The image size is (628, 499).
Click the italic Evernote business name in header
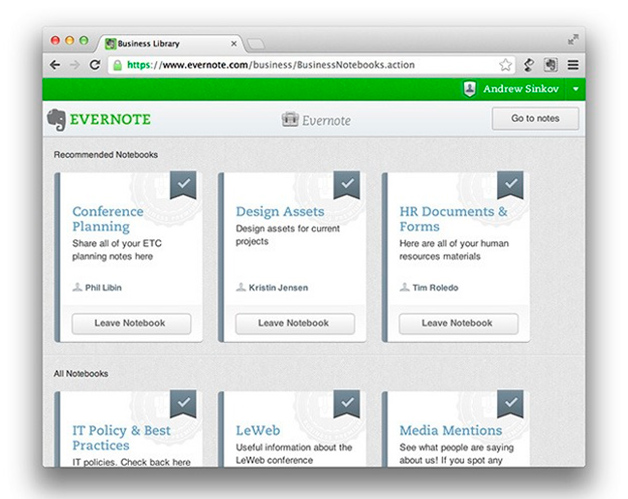coord(326,121)
